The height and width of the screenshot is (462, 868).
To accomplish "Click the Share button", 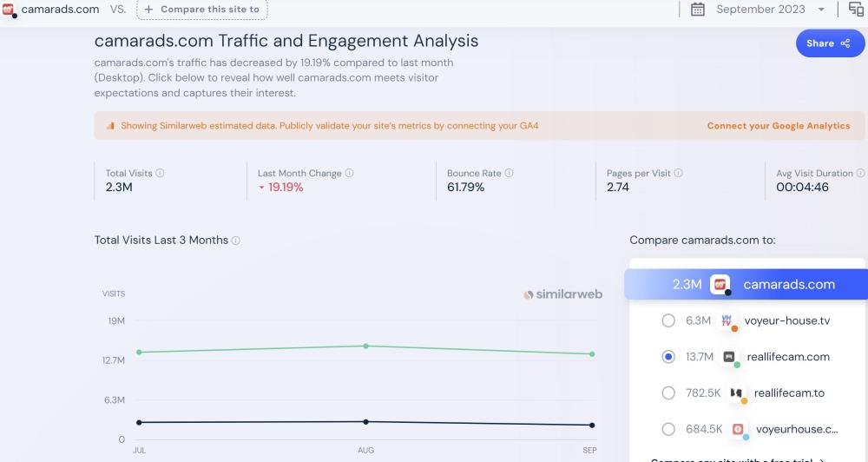I will click(830, 43).
